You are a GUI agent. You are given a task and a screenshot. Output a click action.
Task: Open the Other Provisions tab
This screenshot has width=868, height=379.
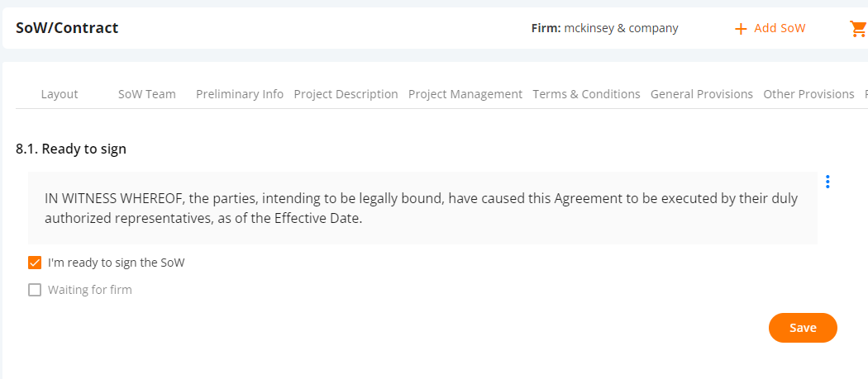pos(808,95)
